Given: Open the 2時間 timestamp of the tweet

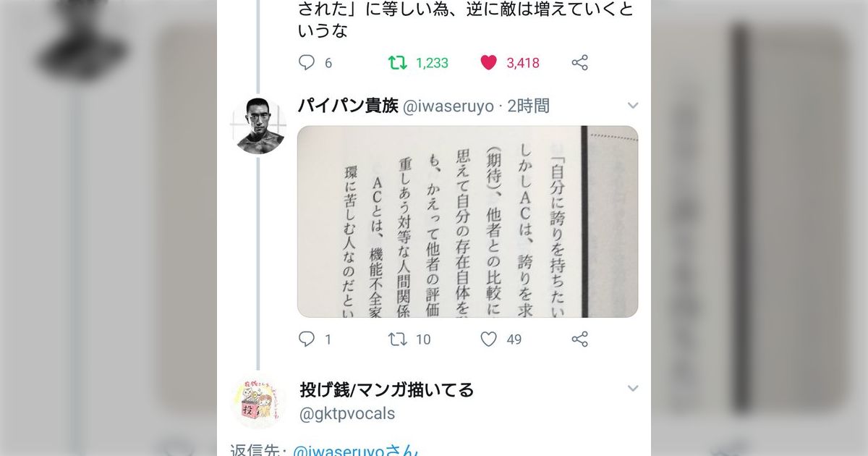Looking at the screenshot, I should (528, 106).
